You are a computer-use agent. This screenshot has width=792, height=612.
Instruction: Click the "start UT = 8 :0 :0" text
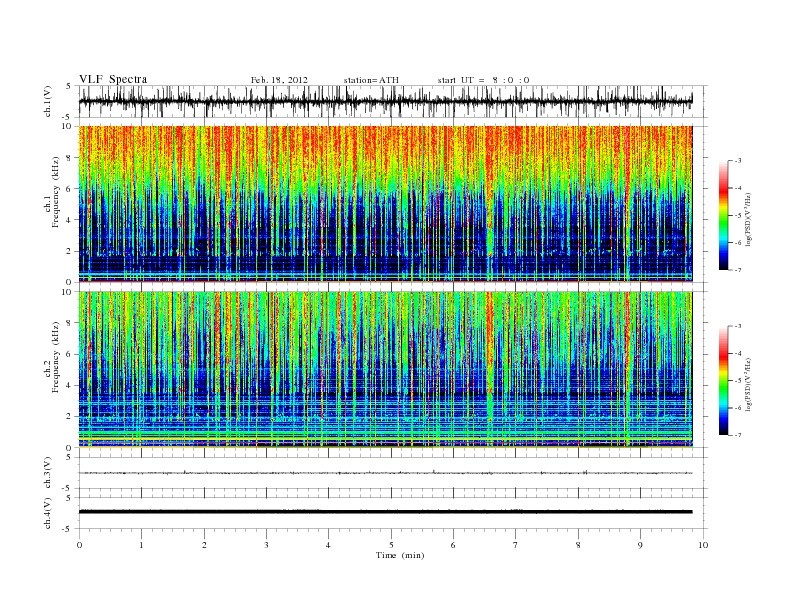point(483,80)
